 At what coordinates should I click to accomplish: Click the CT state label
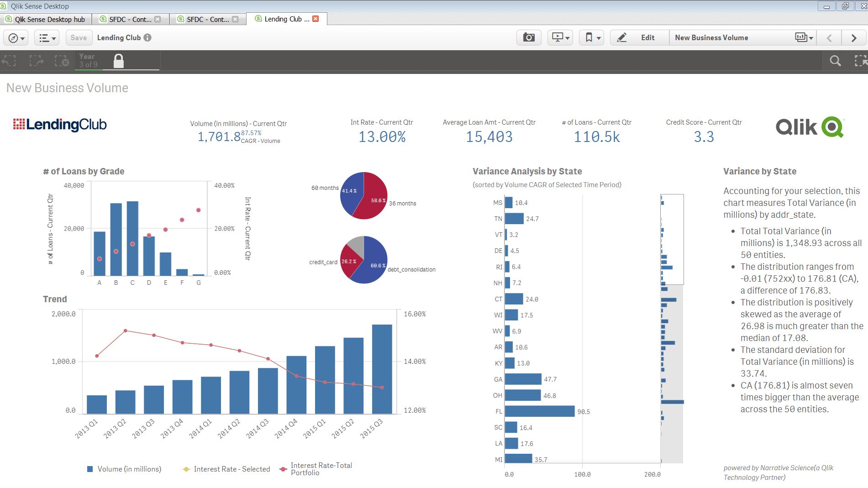(498, 299)
